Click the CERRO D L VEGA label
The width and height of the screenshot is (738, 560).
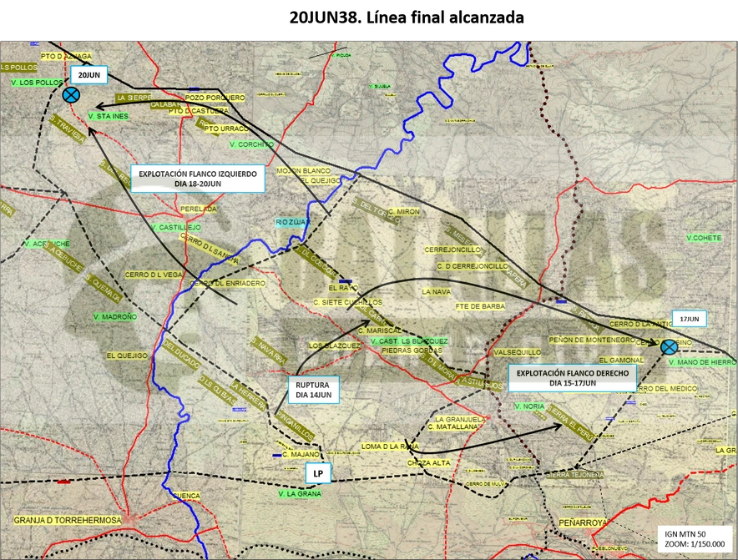point(154,275)
